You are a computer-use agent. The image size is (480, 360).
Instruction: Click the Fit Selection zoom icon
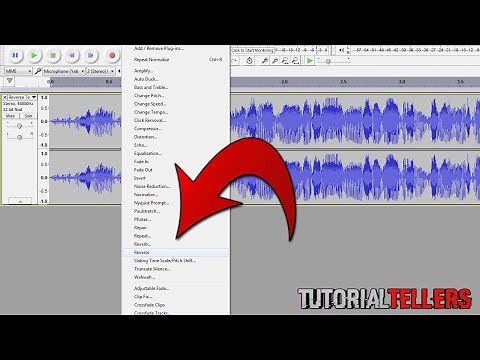coord(285,60)
